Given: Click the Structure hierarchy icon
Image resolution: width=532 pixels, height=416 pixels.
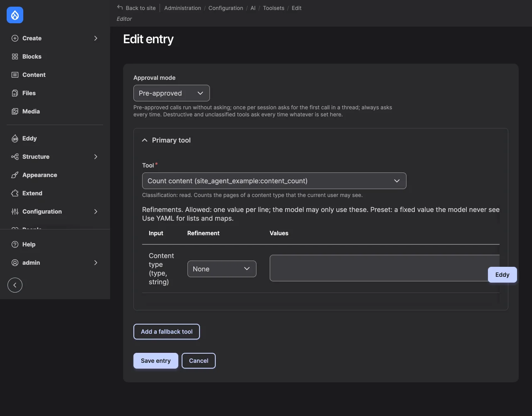Looking at the screenshot, I should point(15,157).
